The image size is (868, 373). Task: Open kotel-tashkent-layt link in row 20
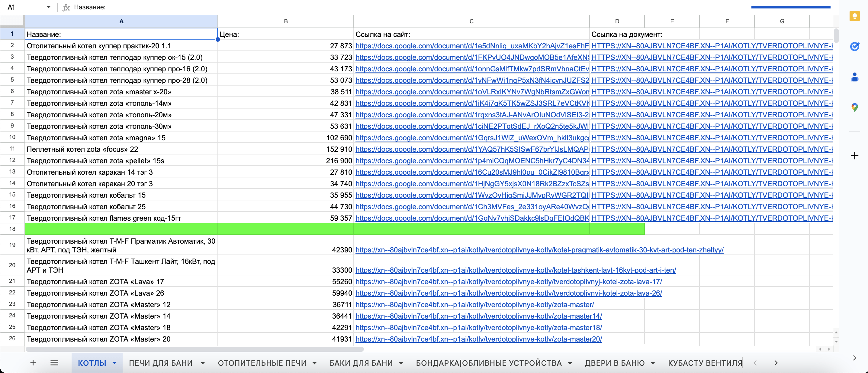516,270
